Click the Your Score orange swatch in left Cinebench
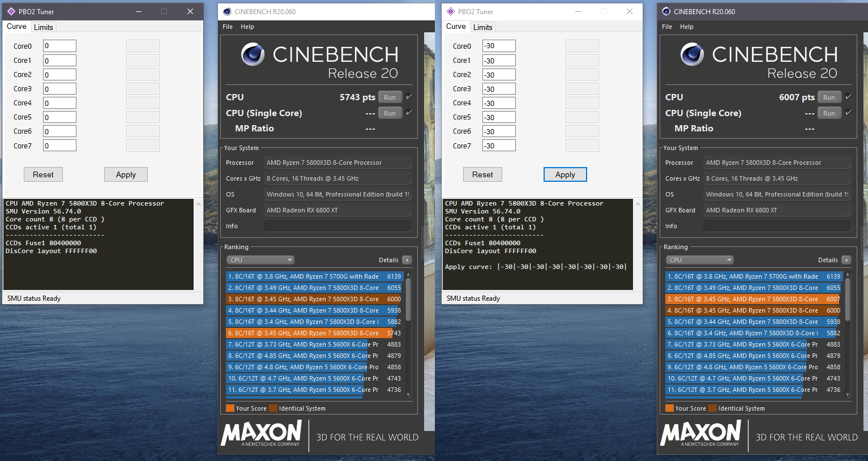Image resolution: width=868 pixels, height=461 pixels. point(230,408)
